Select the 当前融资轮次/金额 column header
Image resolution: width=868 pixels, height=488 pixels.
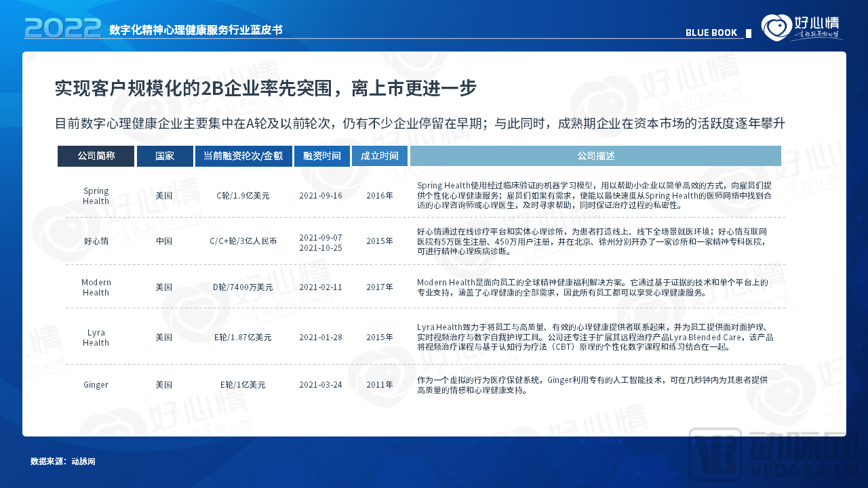[x=243, y=156]
